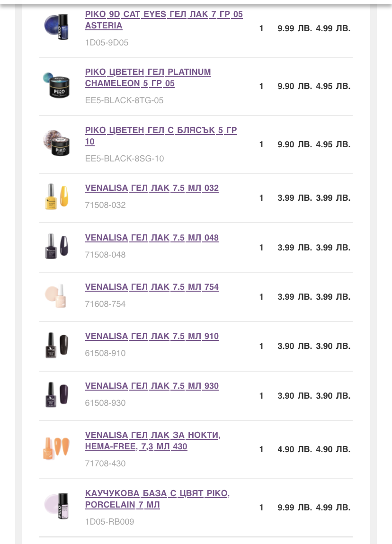Open Venalisa gel polish 754 link
392x544 pixels.
(152, 287)
